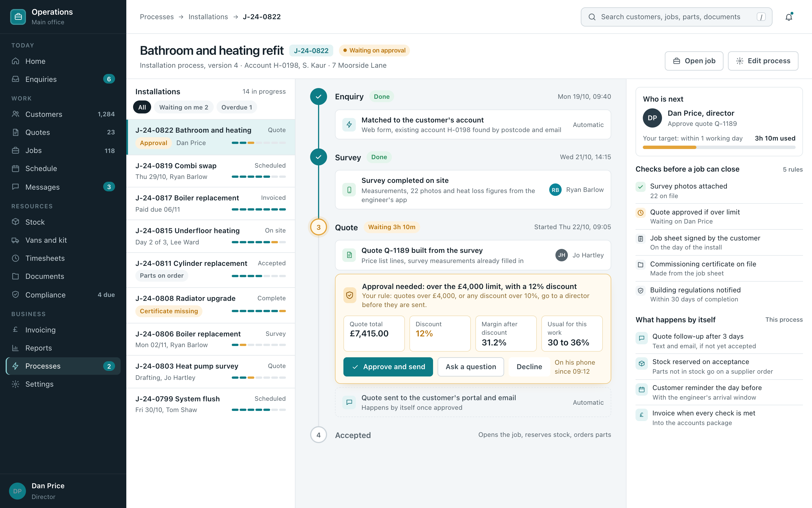Click the Invoicing pound icon
Image resolution: width=812 pixels, height=508 pixels.
[16, 330]
